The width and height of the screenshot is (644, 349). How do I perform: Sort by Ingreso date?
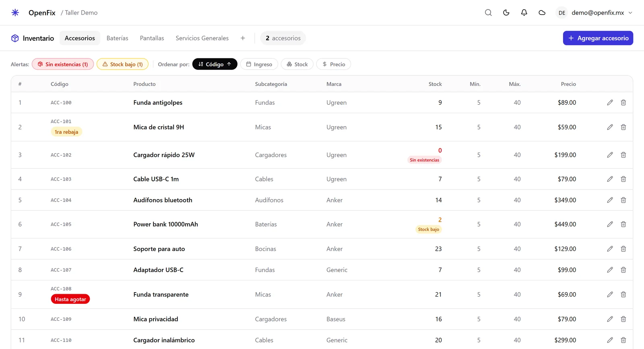[x=259, y=64]
